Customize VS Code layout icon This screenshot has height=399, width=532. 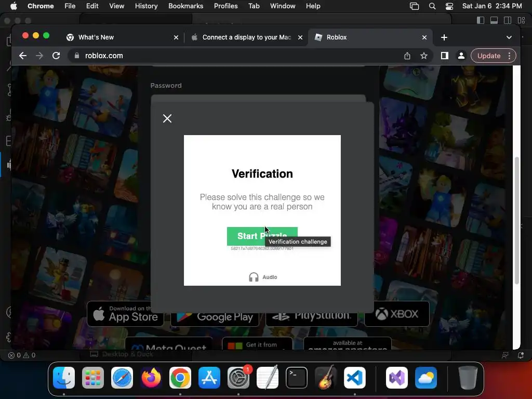tap(521, 20)
